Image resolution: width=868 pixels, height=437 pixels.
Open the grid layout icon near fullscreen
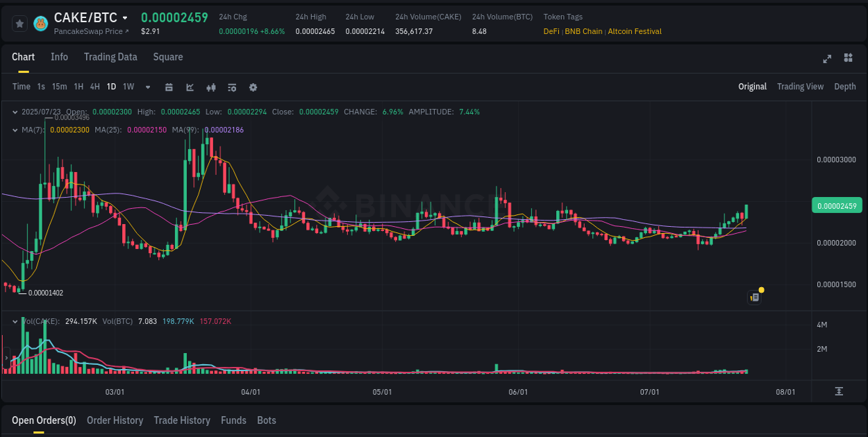click(849, 59)
